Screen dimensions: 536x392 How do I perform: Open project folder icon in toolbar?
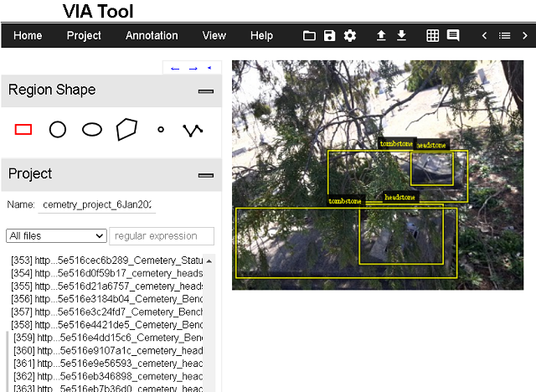(309, 35)
